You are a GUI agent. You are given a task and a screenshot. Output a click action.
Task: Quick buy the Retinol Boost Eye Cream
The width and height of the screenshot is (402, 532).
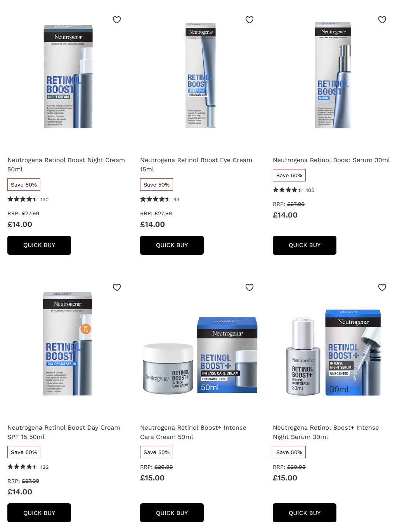[172, 245]
